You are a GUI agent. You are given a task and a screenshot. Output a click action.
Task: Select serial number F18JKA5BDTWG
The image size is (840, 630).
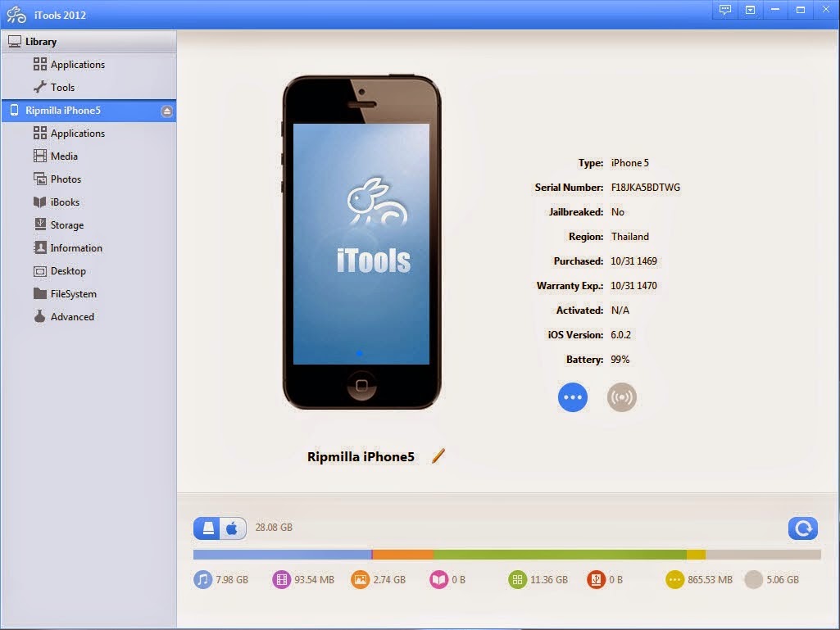[646, 188]
